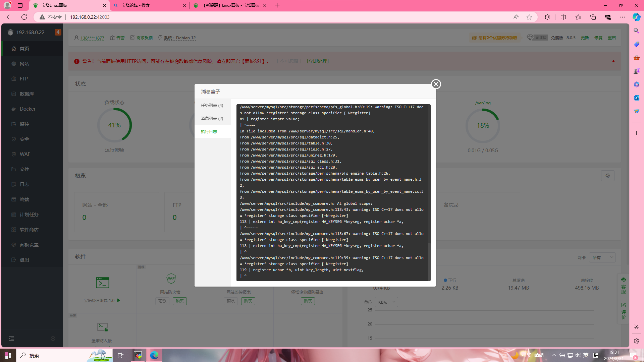
Task: Open the 网卡 所有 dropdown
Action: click(602, 257)
